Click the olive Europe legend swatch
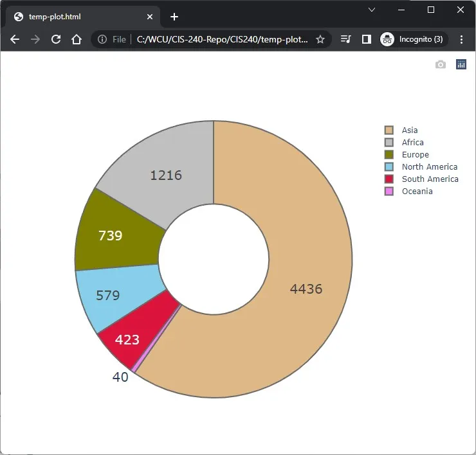The width and height of the screenshot is (476, 455). 389,155
